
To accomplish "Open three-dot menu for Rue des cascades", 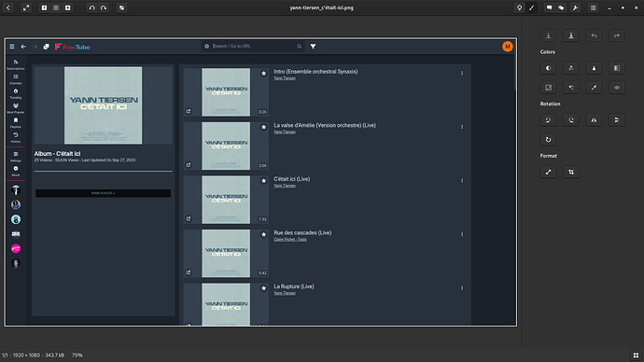I will (x=462, y=234).
